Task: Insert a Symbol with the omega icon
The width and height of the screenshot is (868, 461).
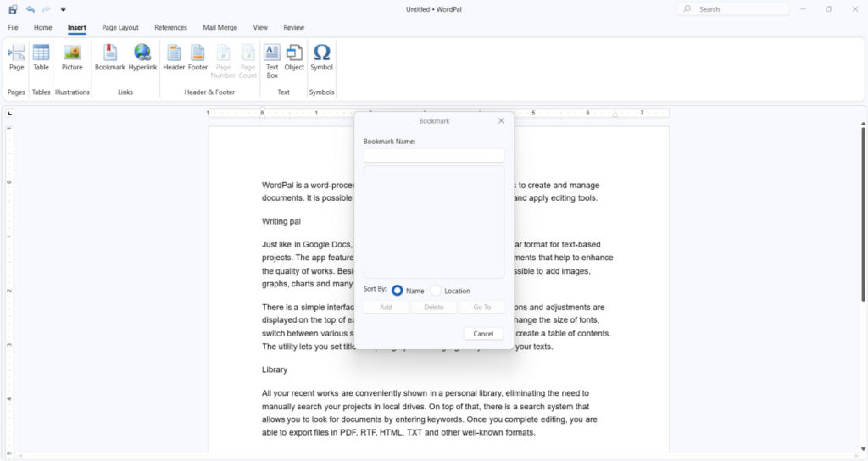Action: point(321,58)
